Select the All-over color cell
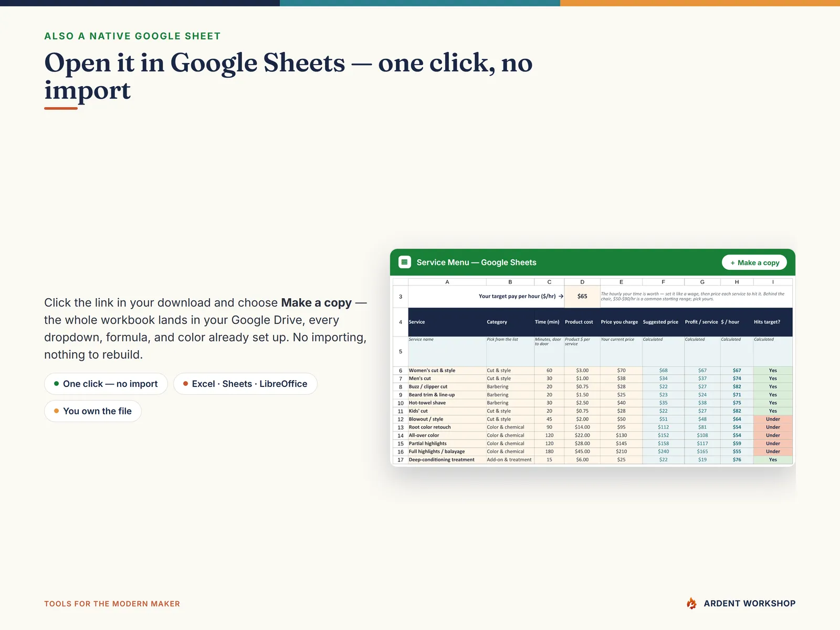This screenshot has height=630, width=840. [447, 435]
